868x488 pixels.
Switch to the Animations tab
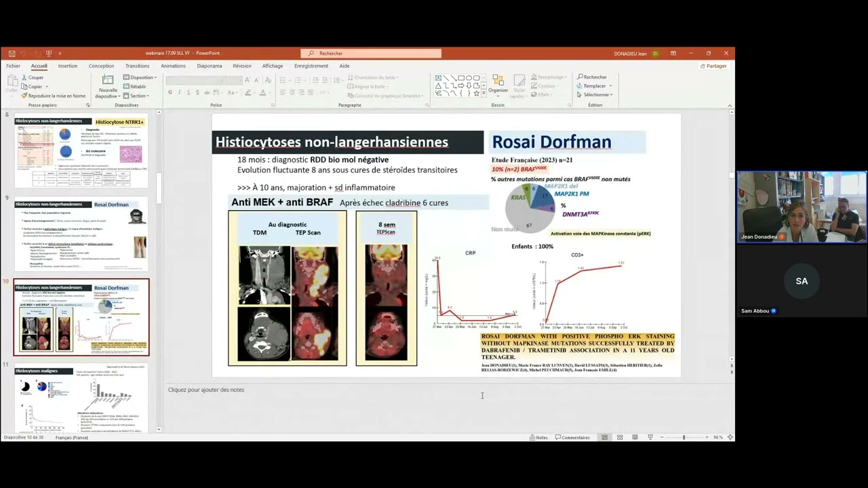pyautogui.click(x=173, y=66)
